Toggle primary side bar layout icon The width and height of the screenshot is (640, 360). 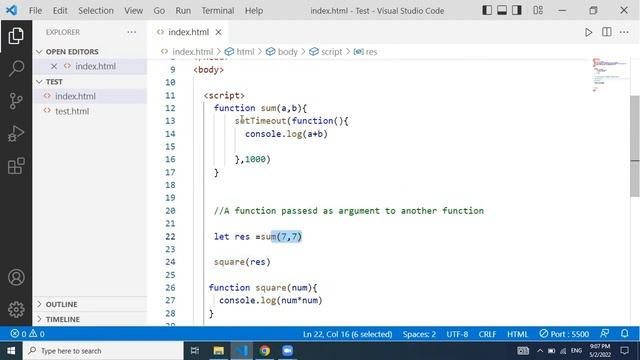(x=487, y=11)
